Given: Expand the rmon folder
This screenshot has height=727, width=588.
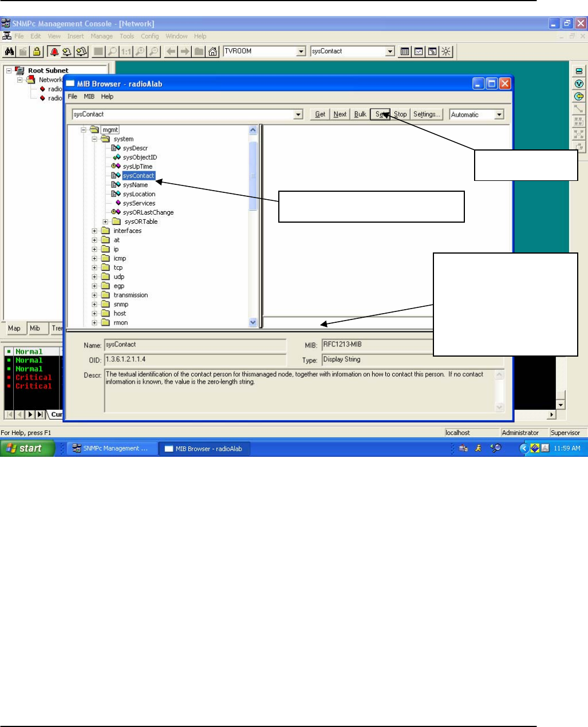Looking at the screenshot, I should (x=94, y=322).
